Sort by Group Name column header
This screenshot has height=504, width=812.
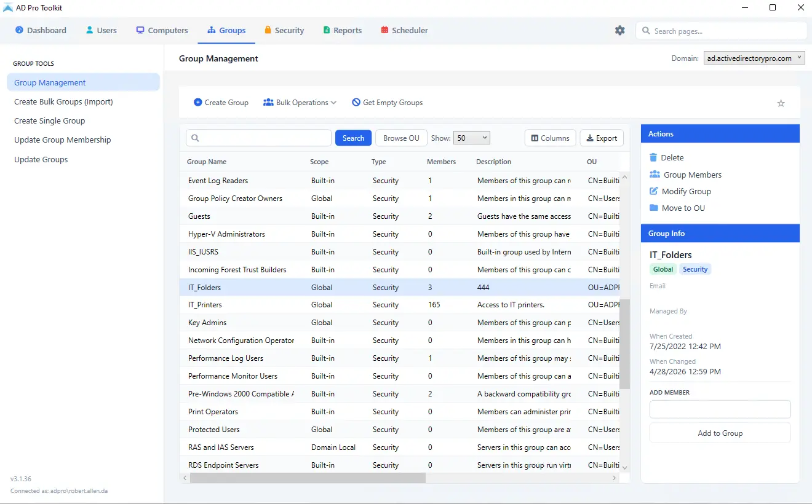tap(207, 162)
